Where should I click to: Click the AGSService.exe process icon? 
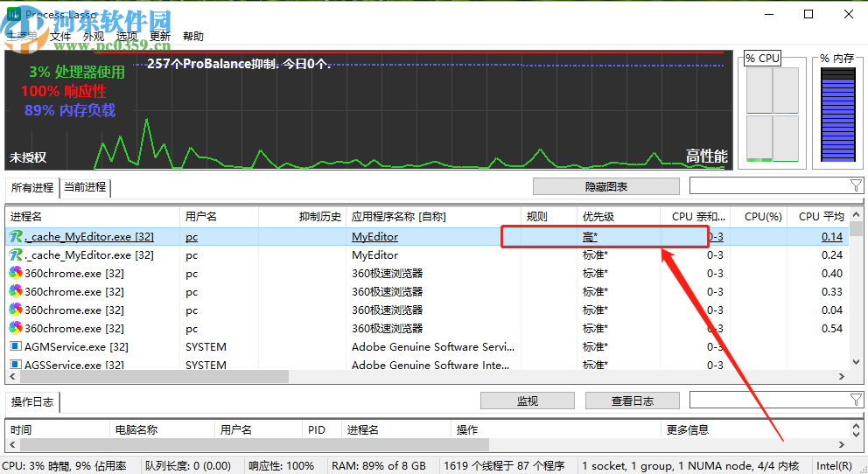[16, 364]
